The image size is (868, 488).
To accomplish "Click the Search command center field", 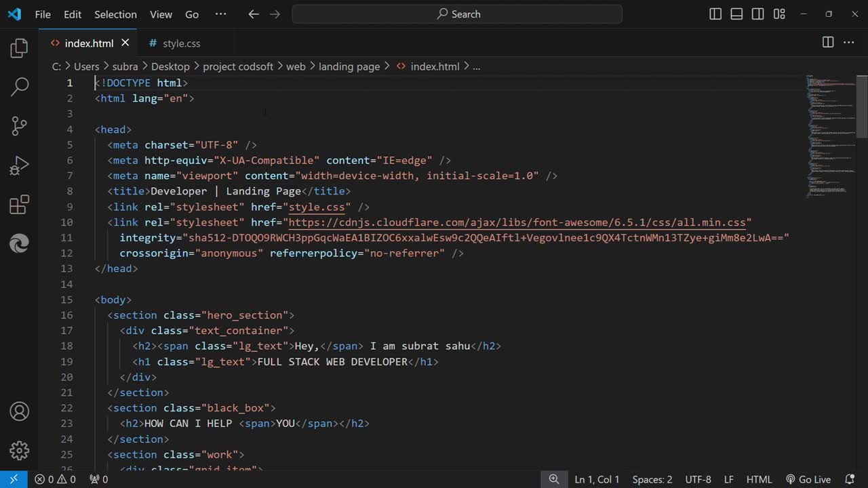I will 457,14.
